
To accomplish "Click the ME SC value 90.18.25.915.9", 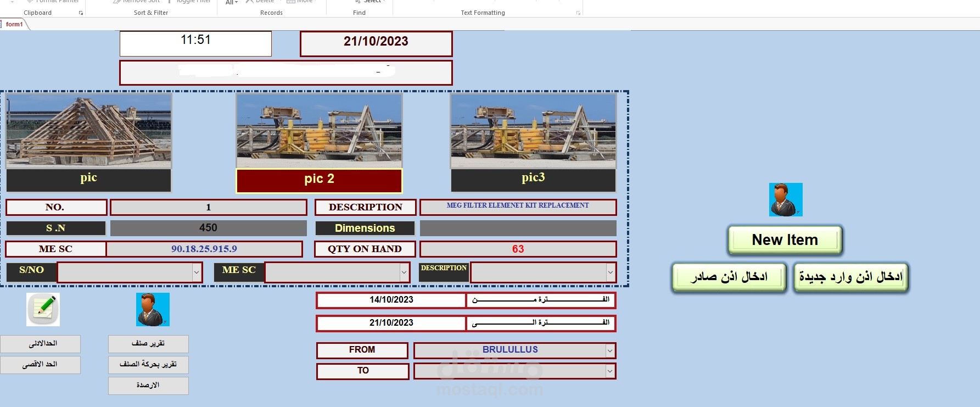I will 204,249.
